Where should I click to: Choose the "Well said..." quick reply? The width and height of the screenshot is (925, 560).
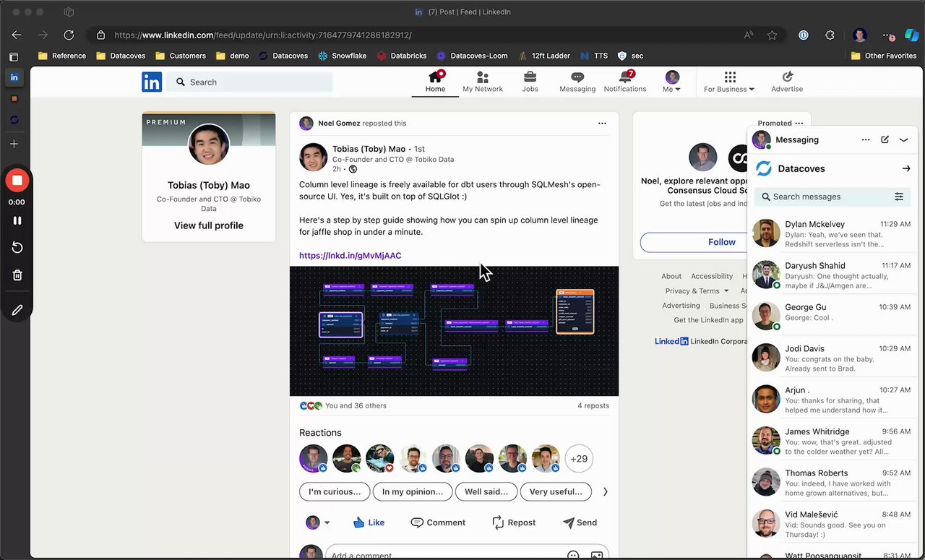[x=486, y=491]
